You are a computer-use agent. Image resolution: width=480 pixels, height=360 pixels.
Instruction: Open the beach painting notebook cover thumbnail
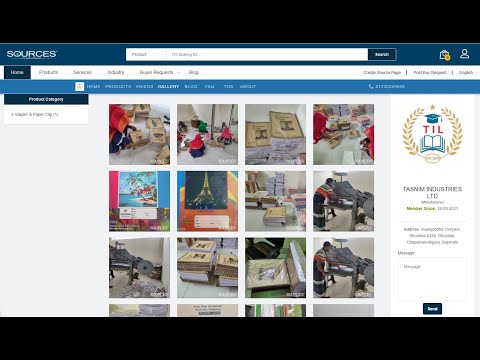click(x=139, y=201)
